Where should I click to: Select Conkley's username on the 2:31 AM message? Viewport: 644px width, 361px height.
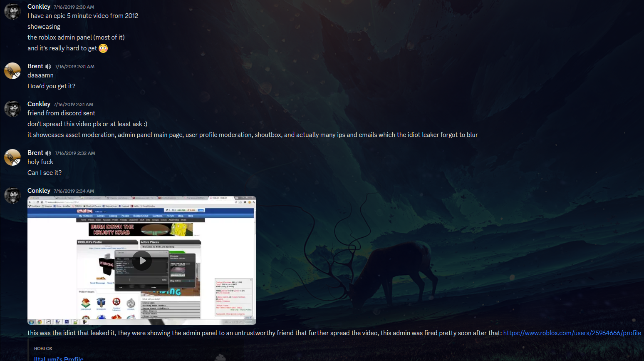tap(39, 104)
